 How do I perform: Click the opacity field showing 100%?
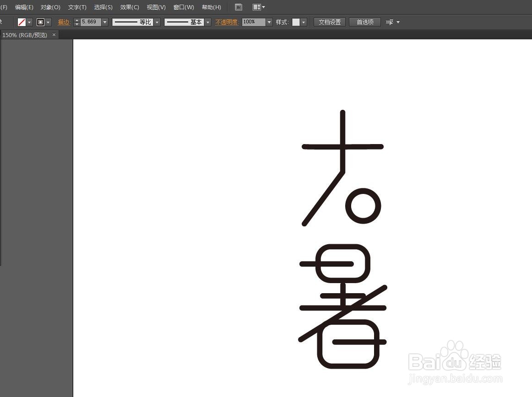[254, 21]
